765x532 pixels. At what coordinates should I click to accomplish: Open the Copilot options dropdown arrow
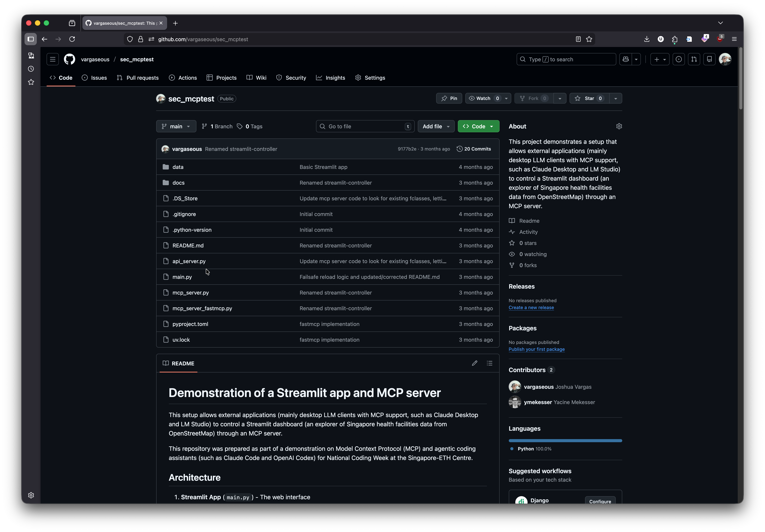(636, 59)
